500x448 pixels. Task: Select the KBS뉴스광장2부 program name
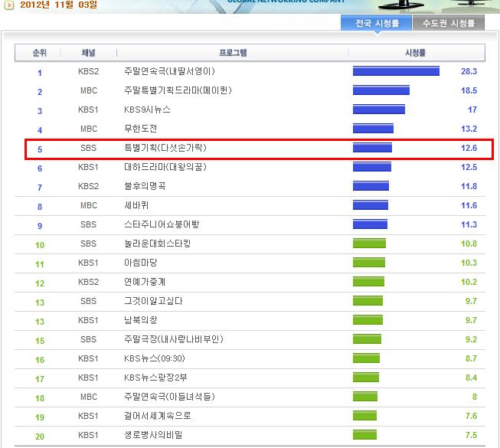coord(155,378)
